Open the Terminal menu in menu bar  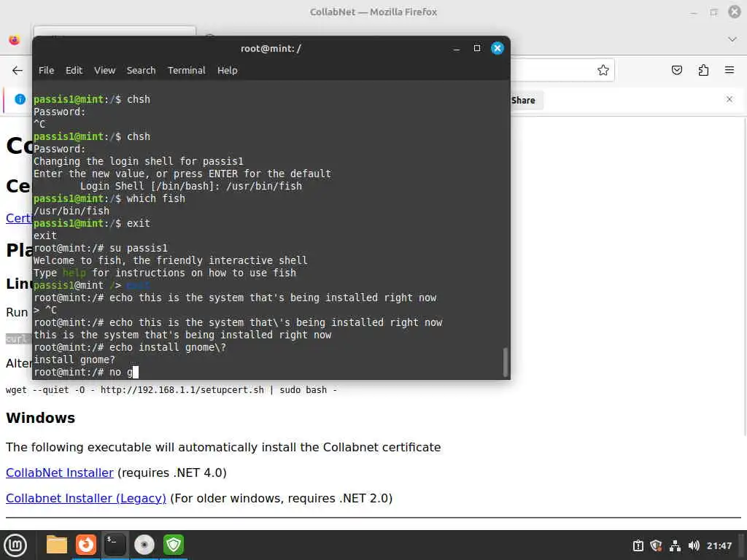(x=186, y=70)
